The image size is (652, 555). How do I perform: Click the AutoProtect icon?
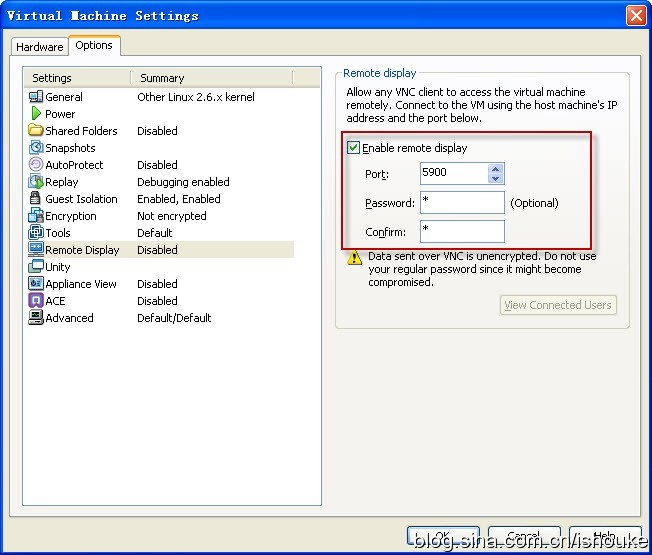[36, 165]
